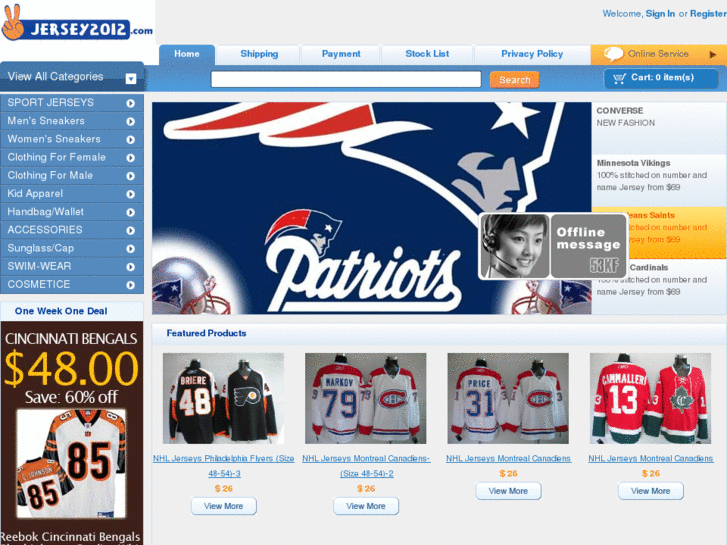Image resolution: width=727 pixels, height=545 pixels.
Task: Click the arrow icon next to SPORT JERSEYS
Action: coord(131,103)
